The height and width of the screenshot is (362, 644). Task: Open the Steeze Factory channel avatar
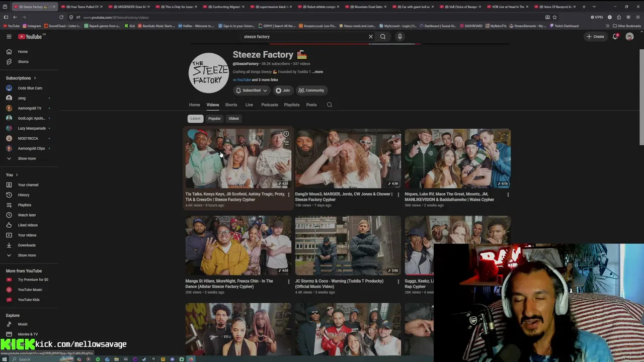208,72
